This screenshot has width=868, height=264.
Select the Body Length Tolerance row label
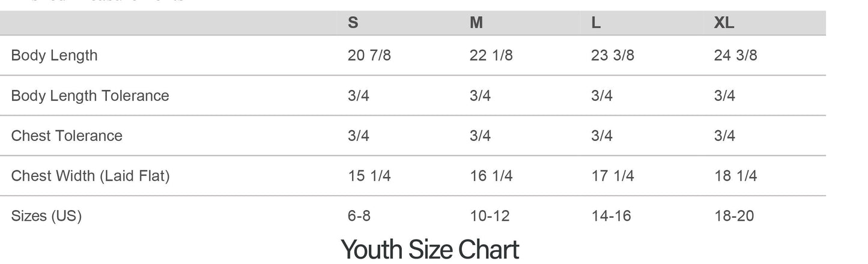[90, 95]
